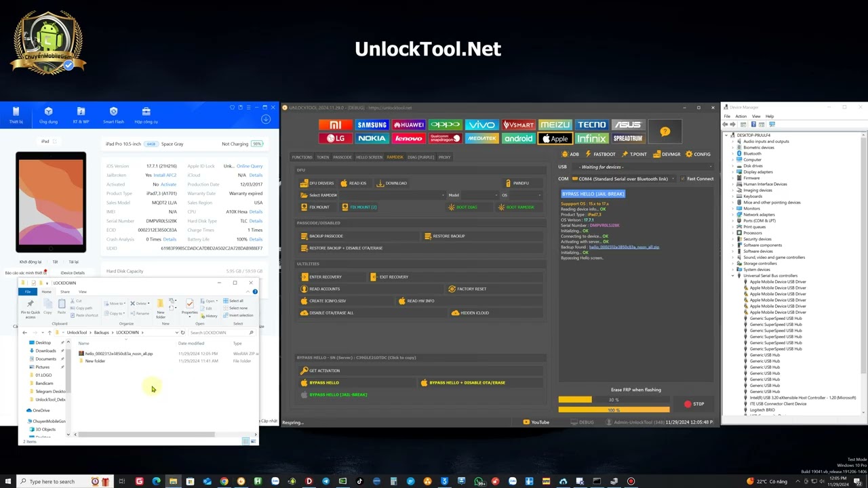The width and height of the screenshot is (868, 488).
Task: Open YouTube link in UnlockTool status bar
Action: point(536,422)
